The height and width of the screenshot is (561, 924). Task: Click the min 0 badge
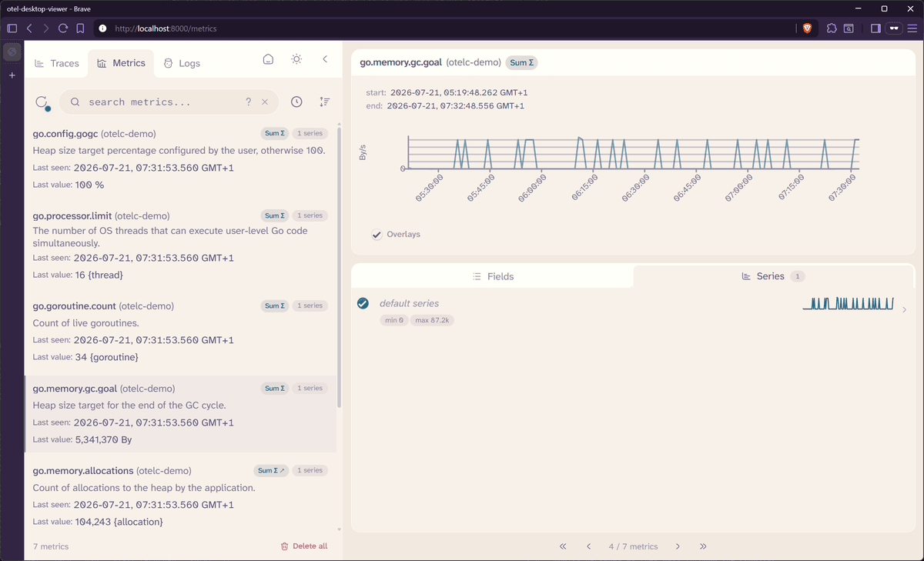(x=393, y=320)
